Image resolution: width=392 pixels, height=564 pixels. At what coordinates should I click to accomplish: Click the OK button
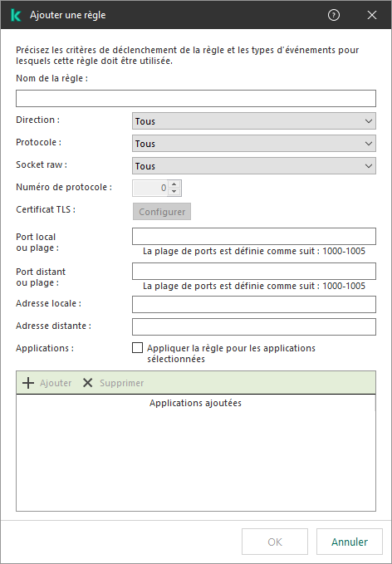[275, 542]
